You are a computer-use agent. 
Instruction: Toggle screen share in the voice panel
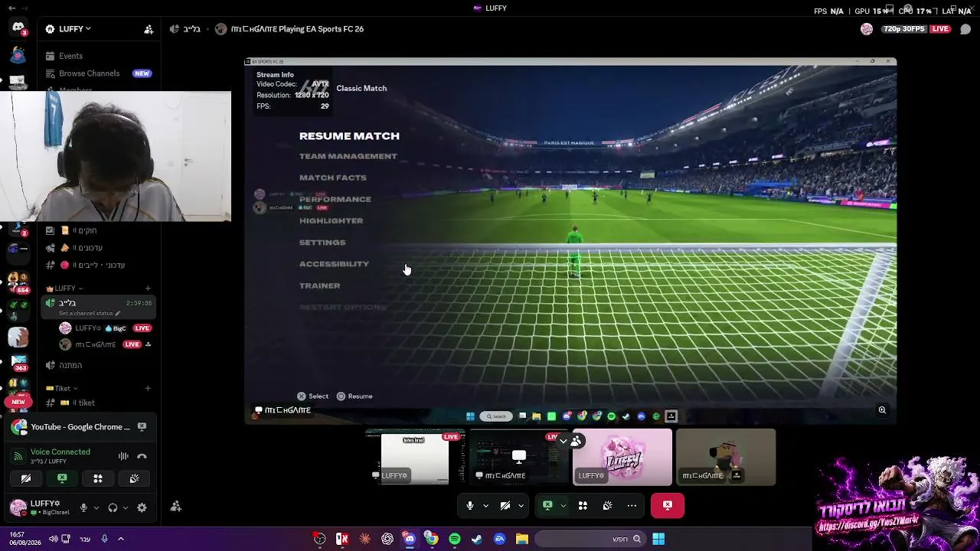(62, 478)
